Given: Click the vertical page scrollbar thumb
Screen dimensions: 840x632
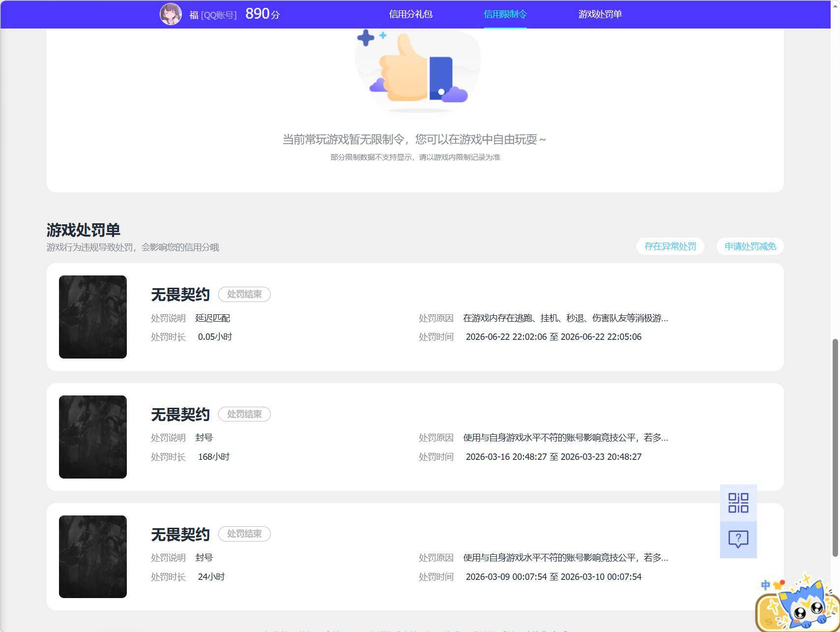Looking at the screenshot, I should [x=835, y=448].
